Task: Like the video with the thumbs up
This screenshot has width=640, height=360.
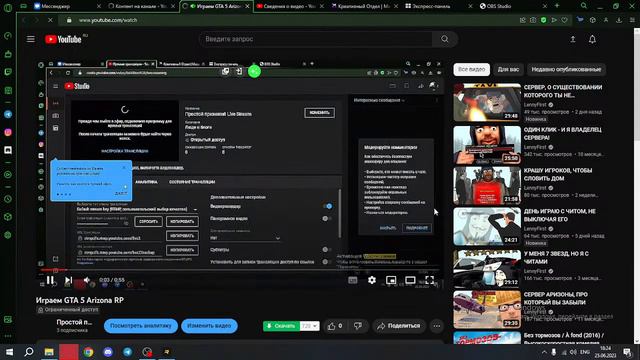Action: pyautogui.click(x=335, y=326)
